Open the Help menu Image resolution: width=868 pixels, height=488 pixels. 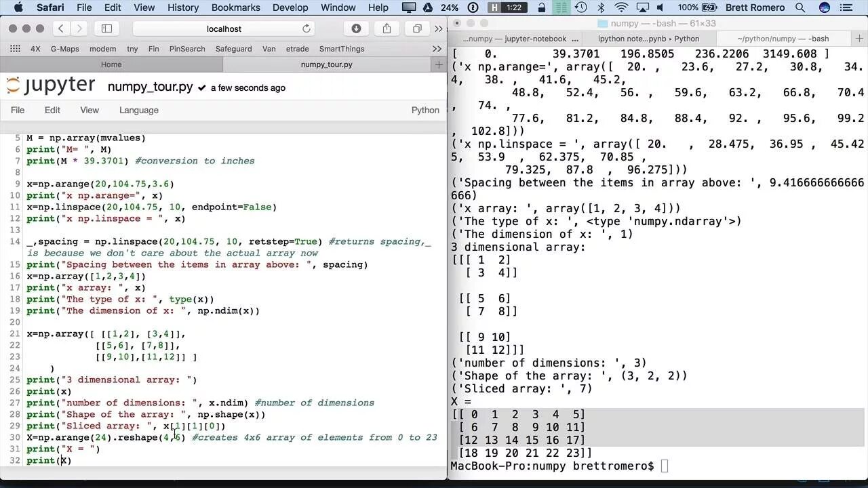point(378,7)
